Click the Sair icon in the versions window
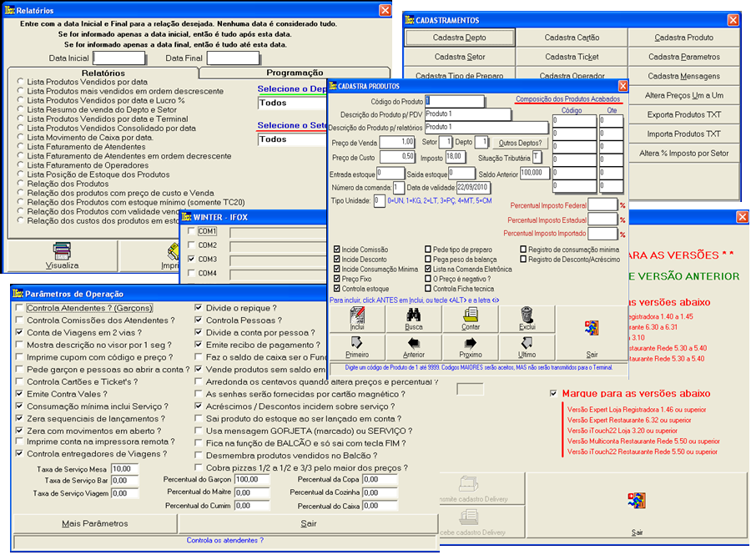This screenshot has height=560, width=751. point(637,501)
